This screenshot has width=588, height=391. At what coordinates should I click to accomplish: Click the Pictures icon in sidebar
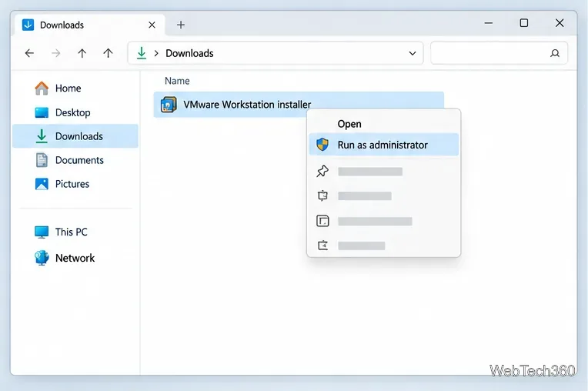pyautogui.click(x=42, y=184)
